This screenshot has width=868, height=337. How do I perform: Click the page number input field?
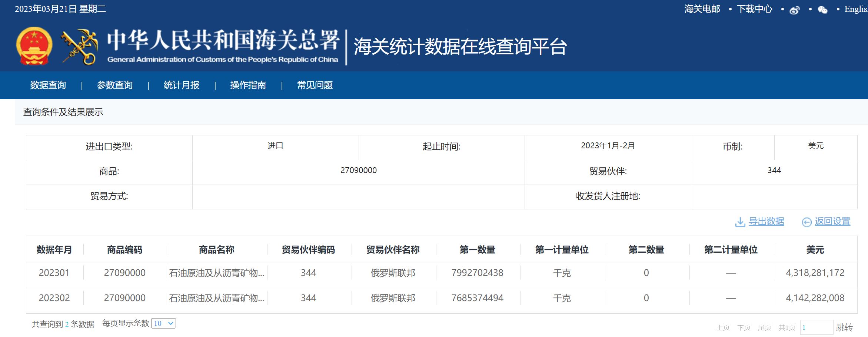coord(817,327)
